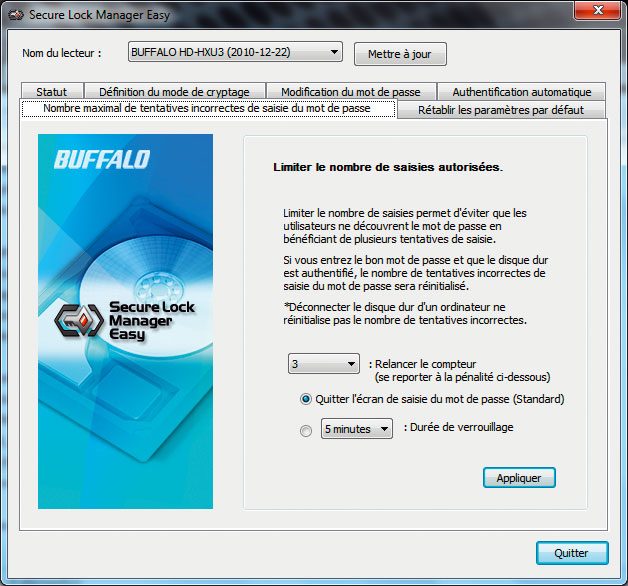The image size is (628, 586).
Task: Open the Nom du lecteur drive dropdown
Action: pos(236,52)
